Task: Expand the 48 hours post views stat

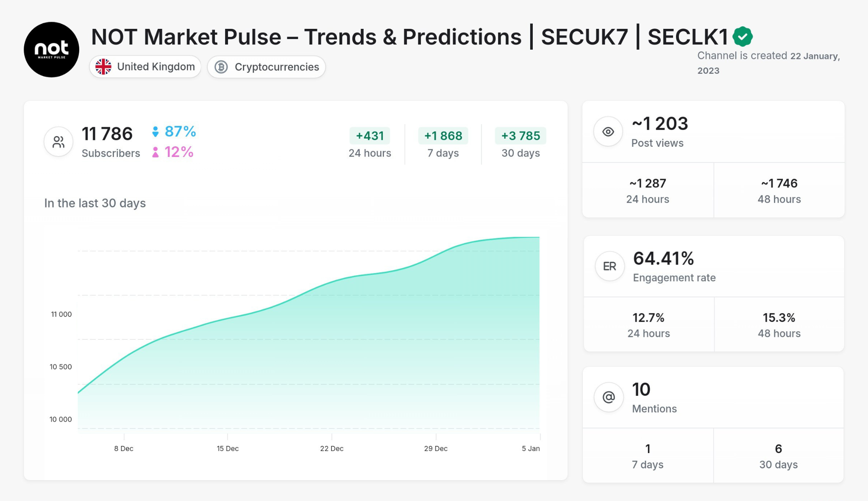Action: coord(779,190)
